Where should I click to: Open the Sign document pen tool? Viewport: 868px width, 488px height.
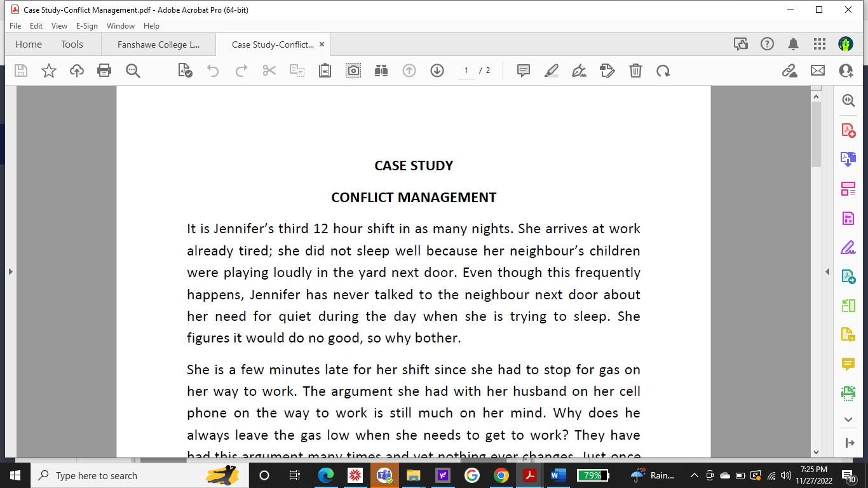click(579, 71)
